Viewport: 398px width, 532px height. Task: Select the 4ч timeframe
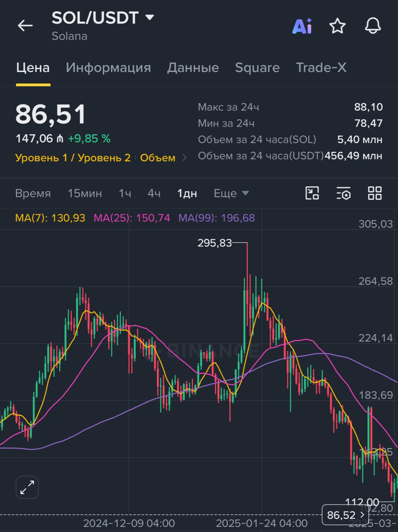[x=154, y=193]
